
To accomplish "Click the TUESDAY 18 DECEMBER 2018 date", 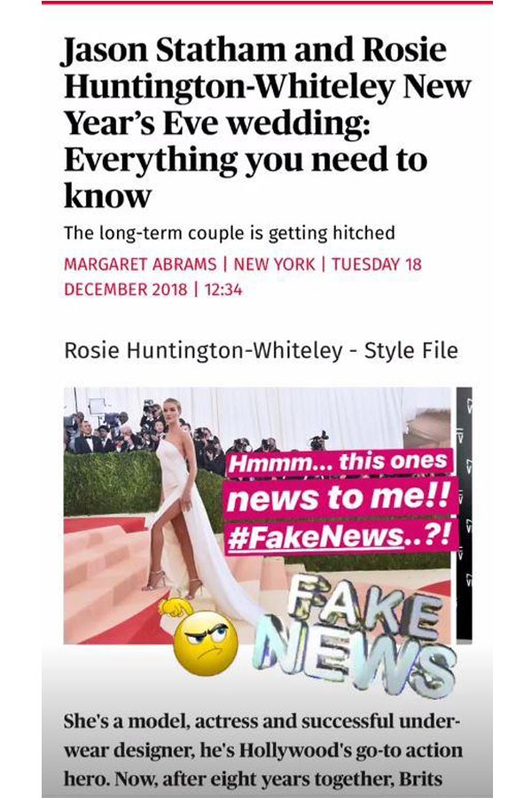I will (243, 277).
